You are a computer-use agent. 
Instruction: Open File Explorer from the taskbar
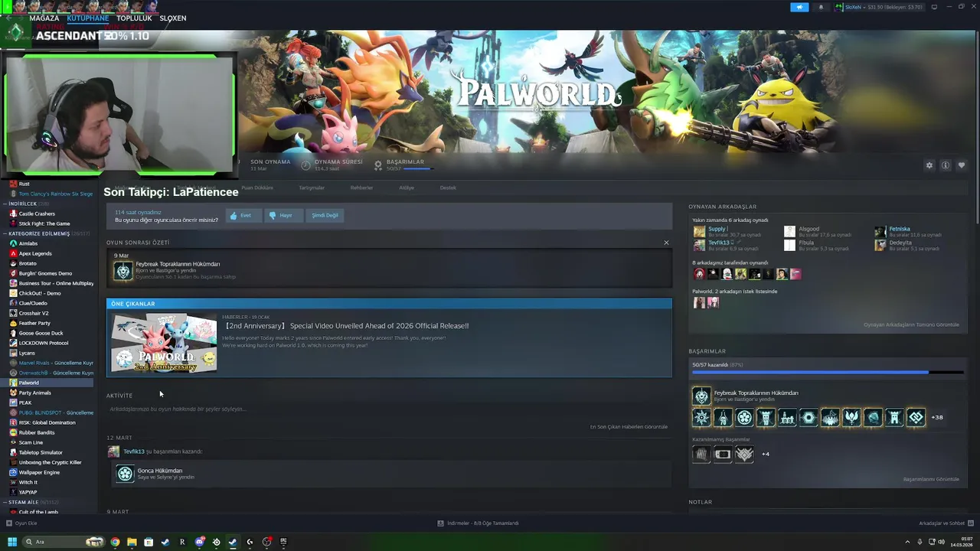click(x=132, y=542)
